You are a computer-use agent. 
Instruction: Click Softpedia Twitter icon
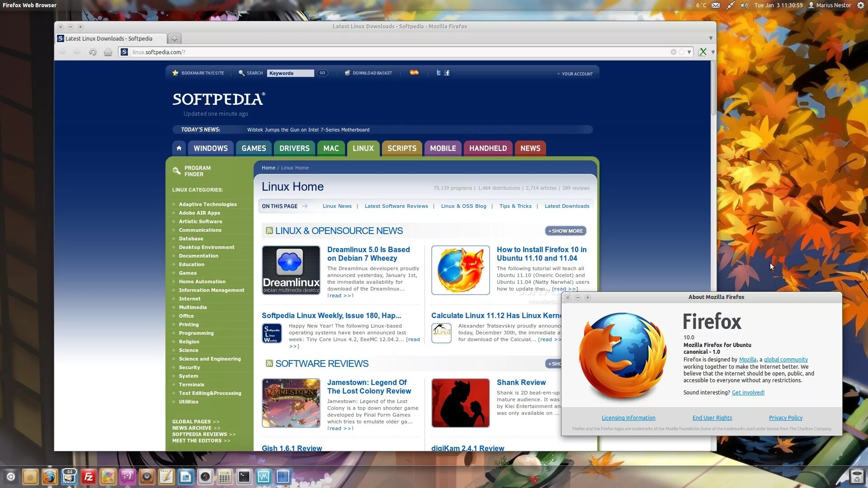438,73
